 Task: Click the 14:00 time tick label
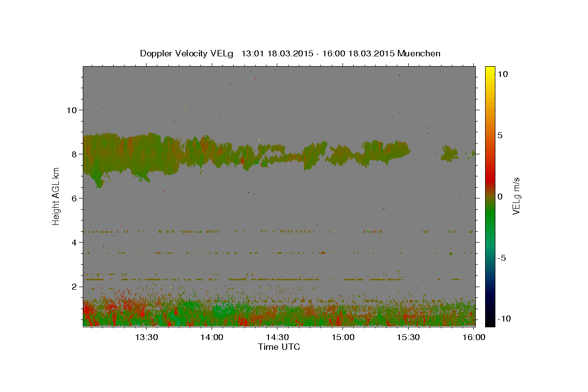(212, 338)
